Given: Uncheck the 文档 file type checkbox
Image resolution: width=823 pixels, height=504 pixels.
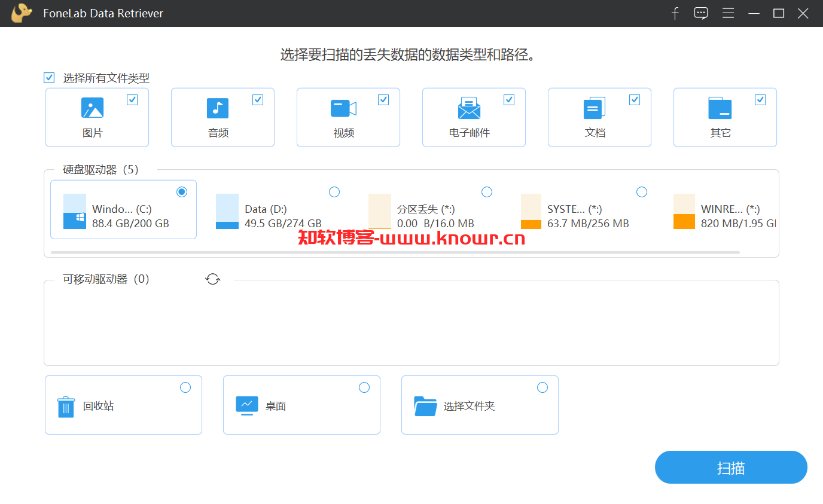Looking at the screenshot, I should coord(635,100).
